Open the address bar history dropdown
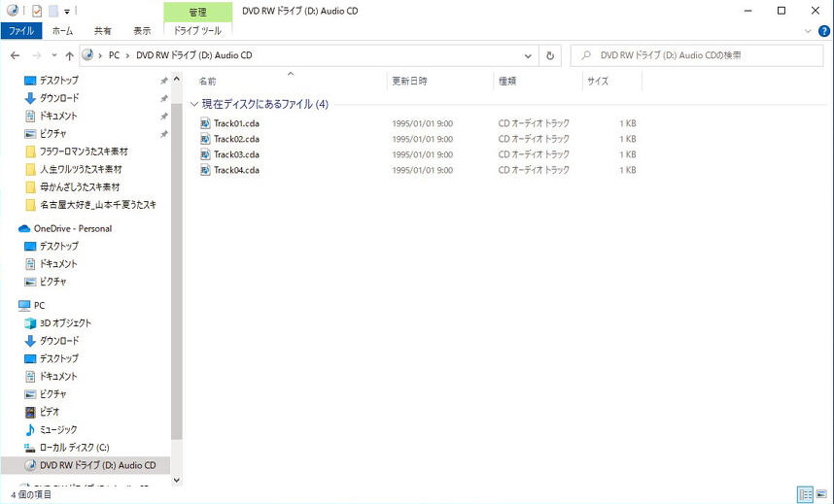This screenshot has width=834, height=504. [x=528, y=56]
